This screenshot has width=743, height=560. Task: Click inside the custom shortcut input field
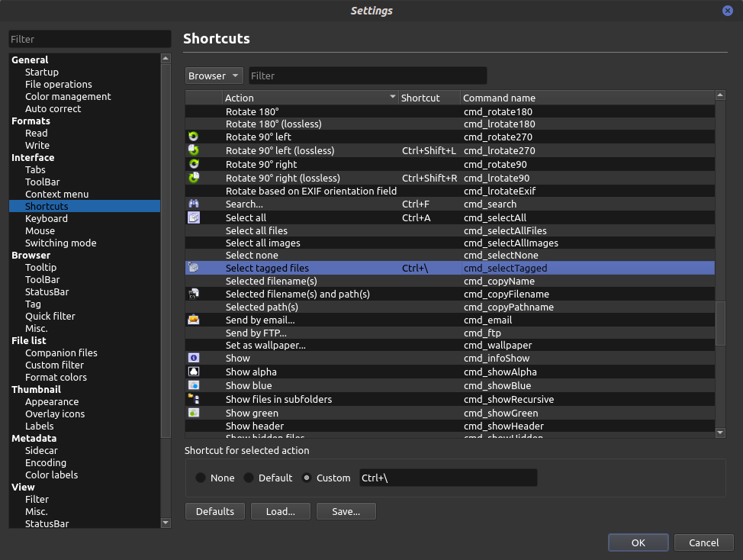click(x=448, y=478)
